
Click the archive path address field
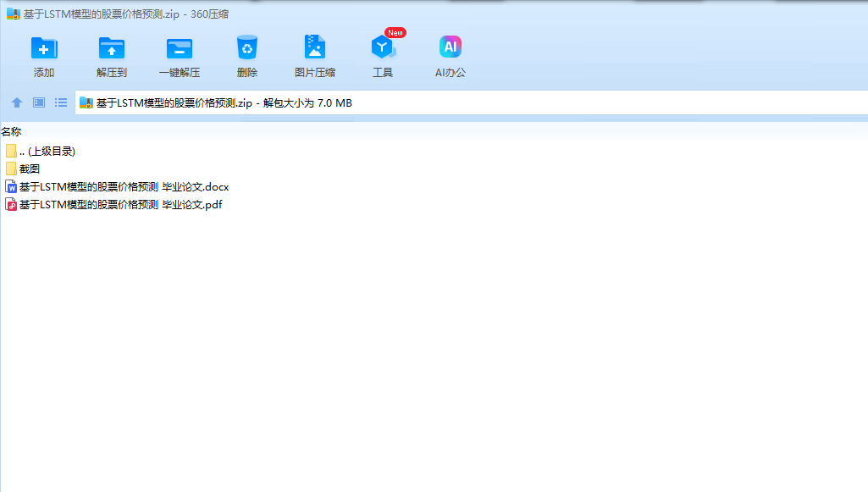coord(471,103)
